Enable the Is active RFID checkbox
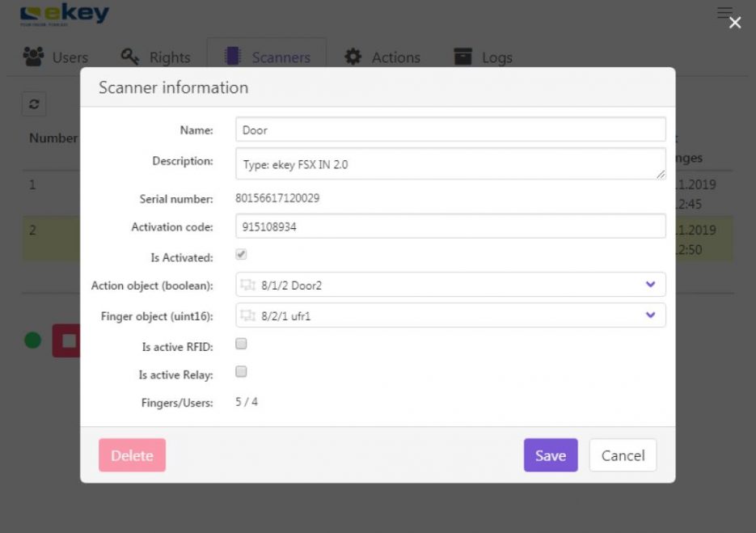 241,344
